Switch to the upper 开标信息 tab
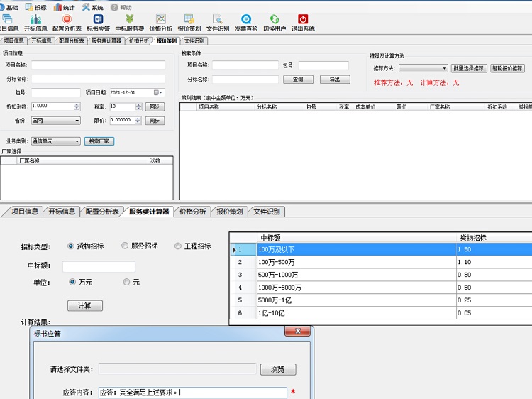The image size is (532, 399). pyautogui.click(x=41, y=40)
